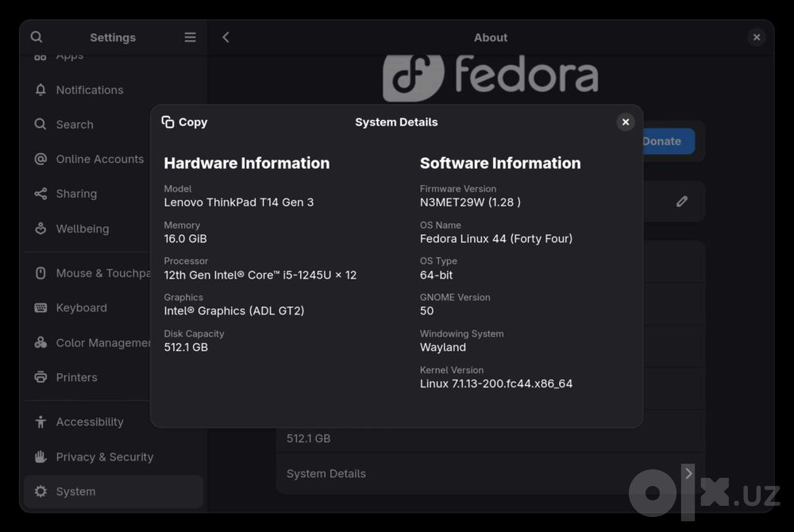Click the 'Hardware Information' heading

pos(247,163)
